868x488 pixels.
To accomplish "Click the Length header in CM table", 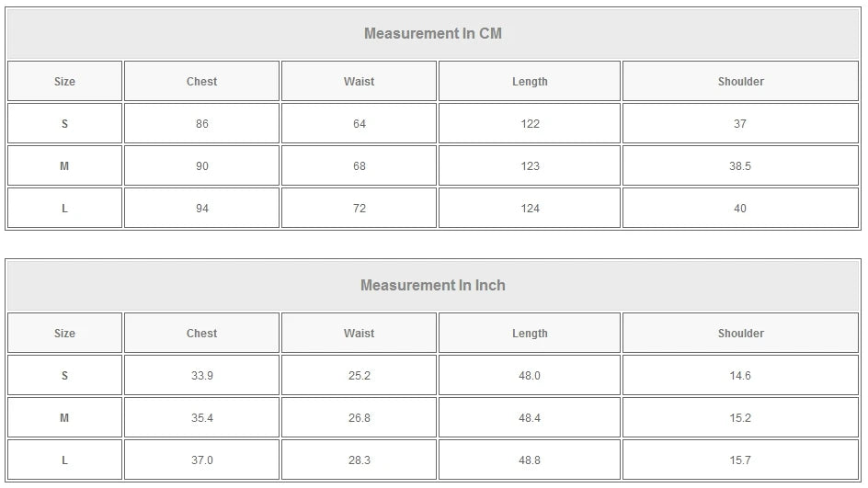I will tap(530, 82).
